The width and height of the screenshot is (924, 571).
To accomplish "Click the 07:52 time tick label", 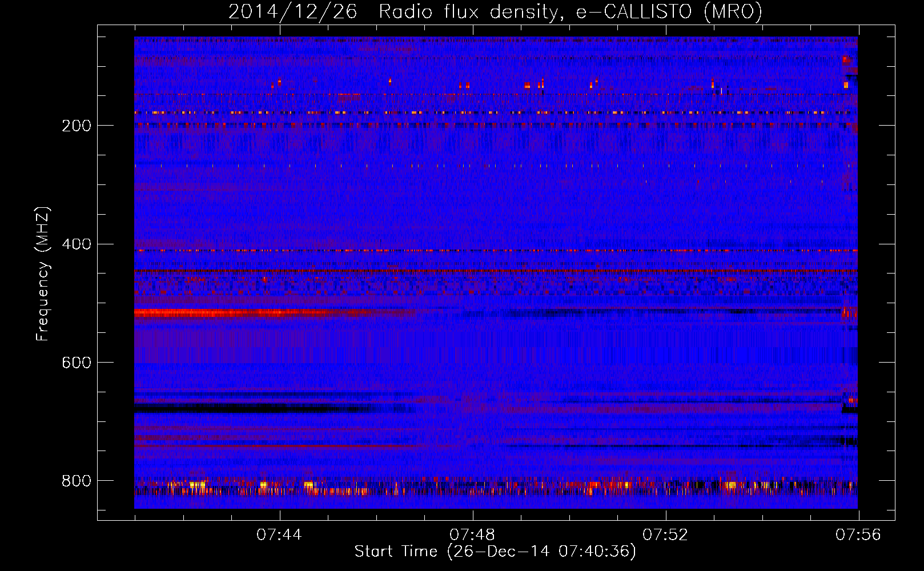I will point(665,535).
